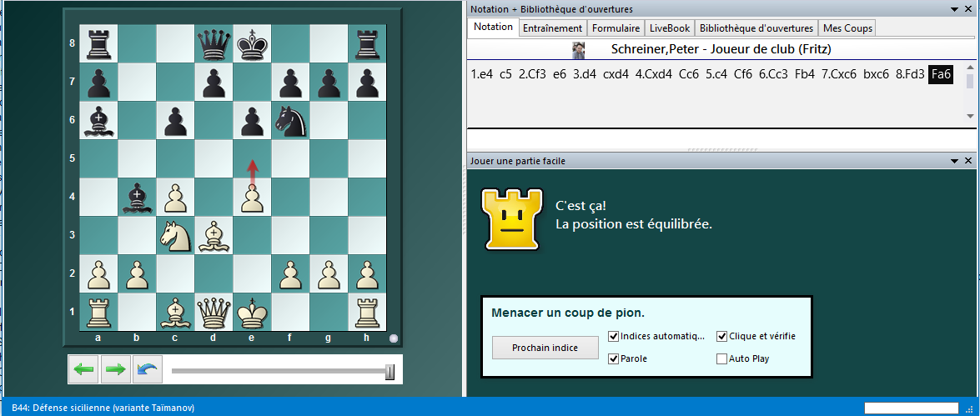Select the black rook on a8
The height and width of the screenshot is (416, 980).
[98, 43]
